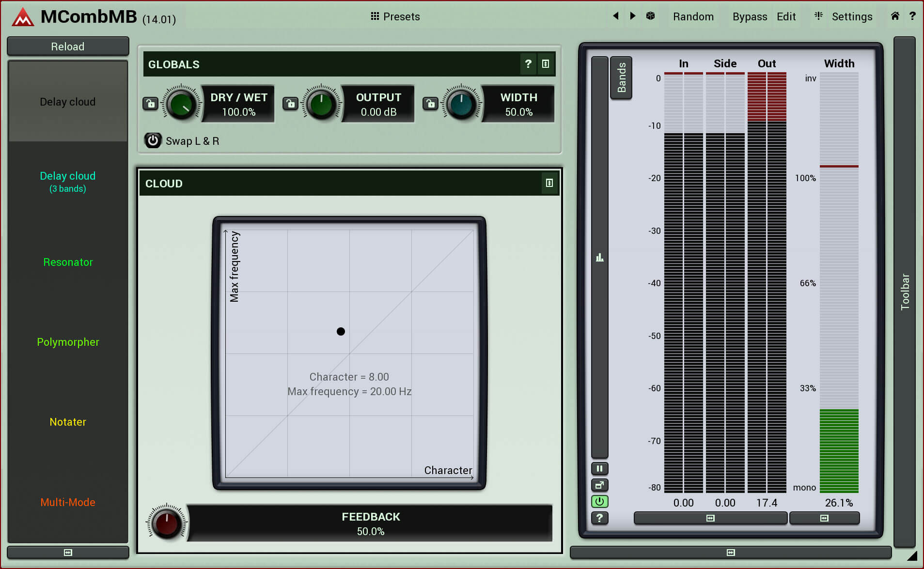The height and width of the screenshot is (569, 924).
Task: Click the Width meter bar
Action: (839, 282)
